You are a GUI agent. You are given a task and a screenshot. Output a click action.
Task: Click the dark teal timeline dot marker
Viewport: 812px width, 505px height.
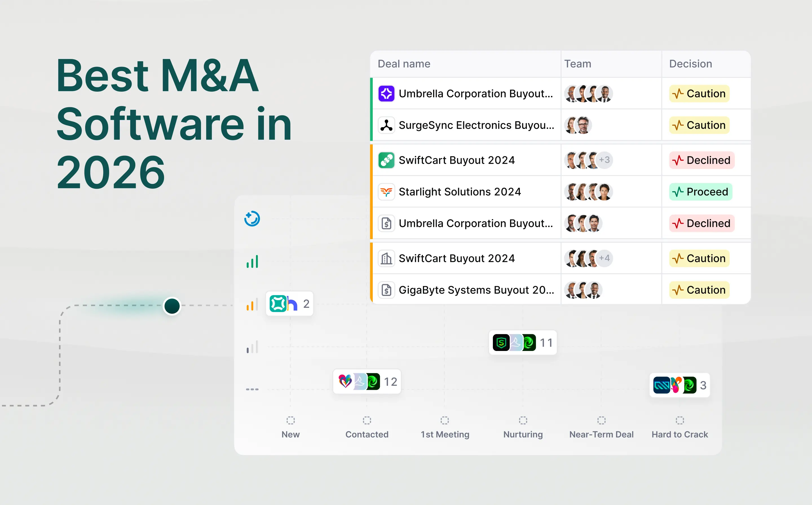172,306
